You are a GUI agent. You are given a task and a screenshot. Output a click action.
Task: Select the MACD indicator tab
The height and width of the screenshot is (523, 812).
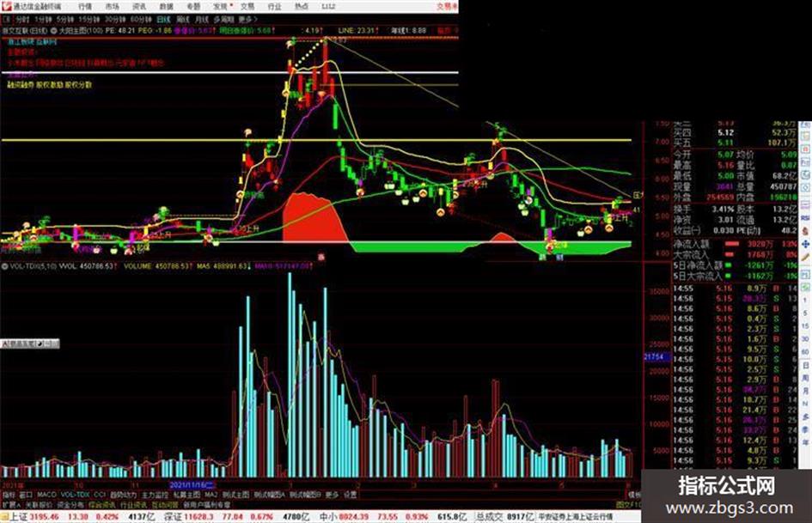46,495
